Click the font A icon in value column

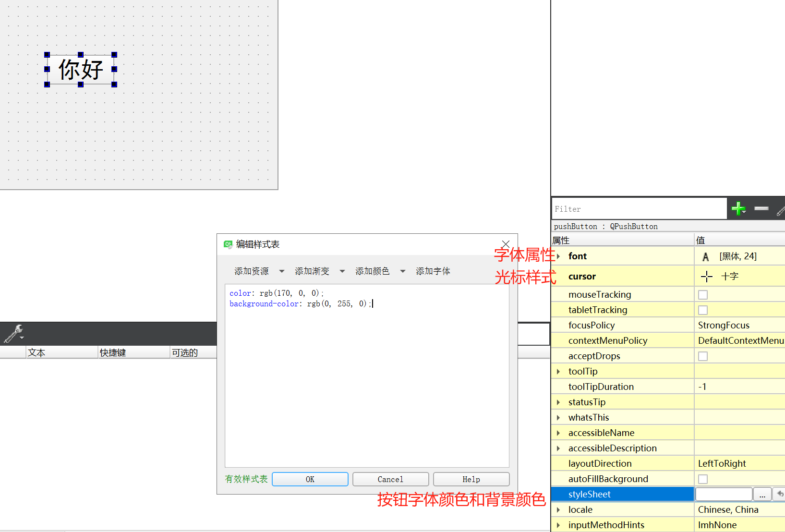click(705, 257)
